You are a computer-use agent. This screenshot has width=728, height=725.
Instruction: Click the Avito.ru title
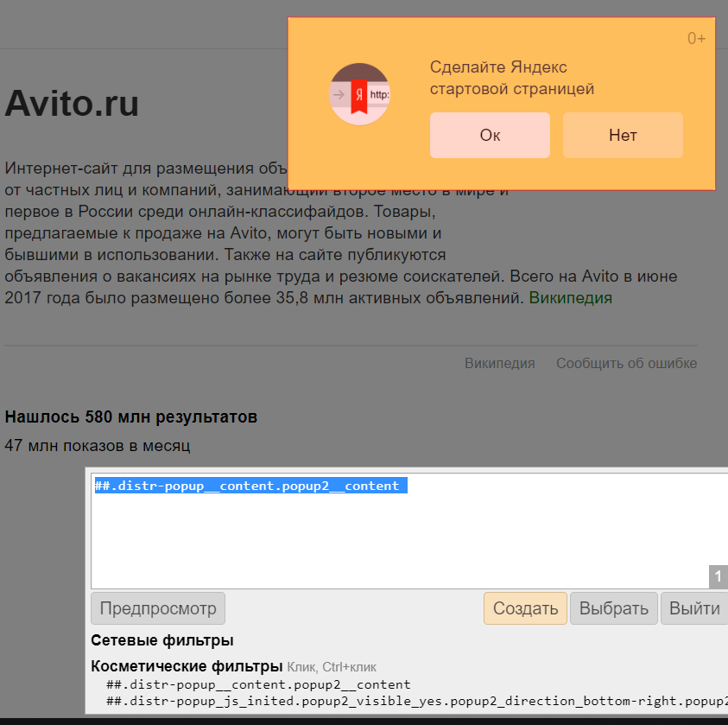(72, 103)
